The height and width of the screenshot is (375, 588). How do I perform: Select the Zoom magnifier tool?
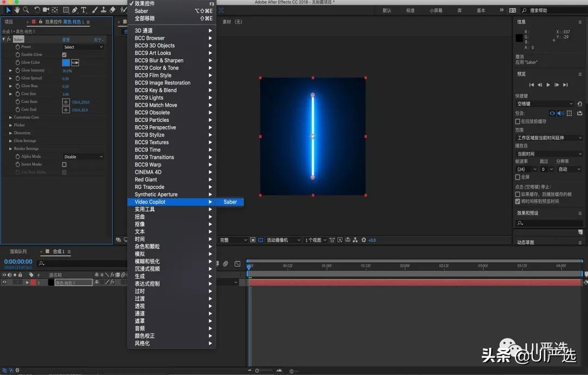[26, 10]
